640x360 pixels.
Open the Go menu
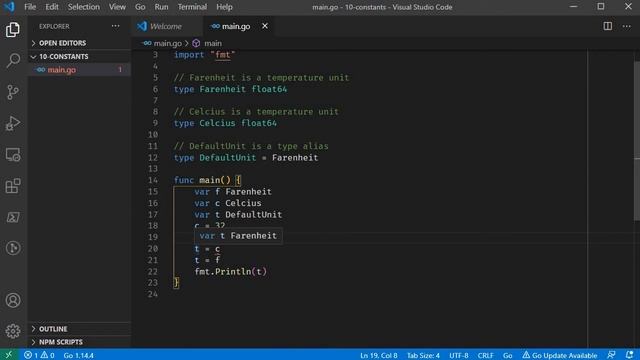[x=140, y=7]
